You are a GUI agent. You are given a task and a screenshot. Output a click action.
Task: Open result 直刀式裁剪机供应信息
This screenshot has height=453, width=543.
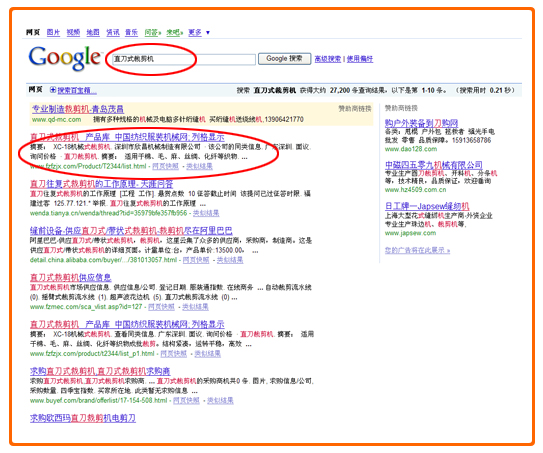71,277
